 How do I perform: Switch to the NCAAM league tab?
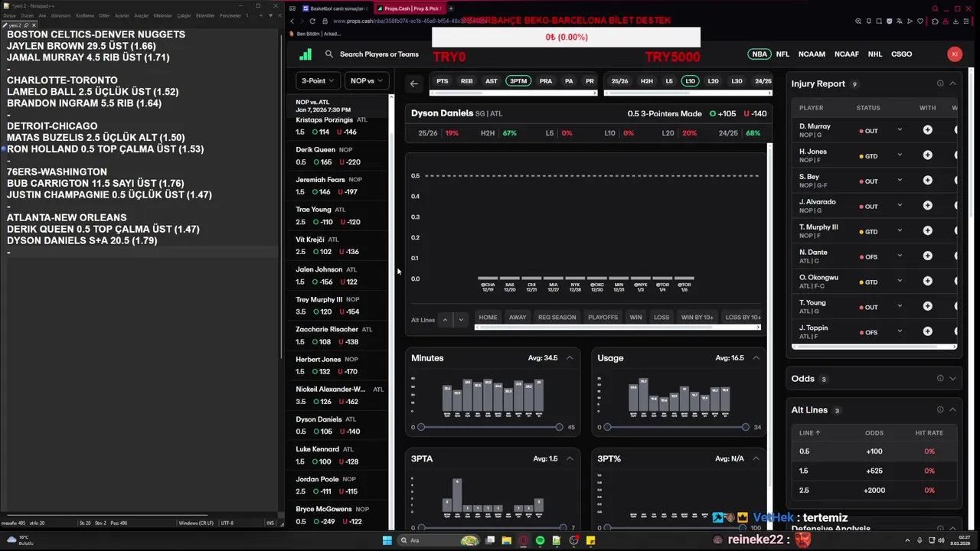[x=812, y=54]
